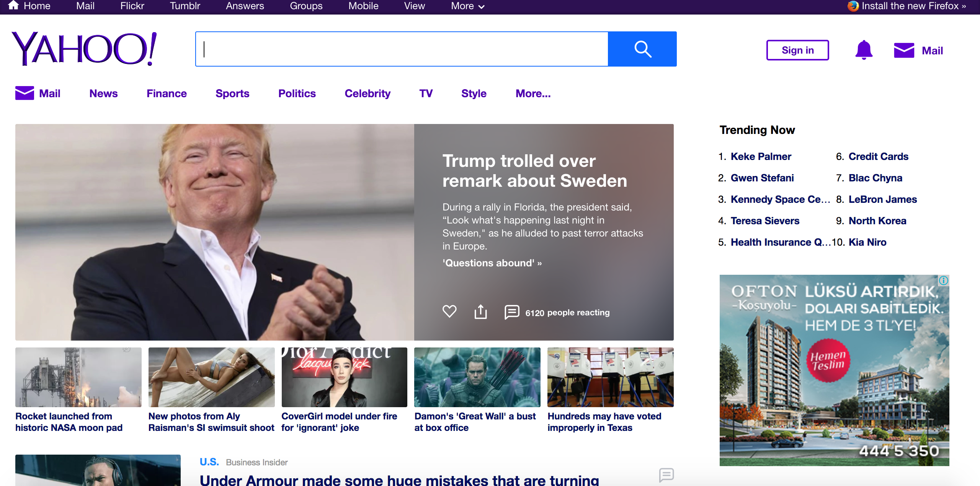Open Answers in the top bar
Screen dimensions: 980x486
[x=245, y=6]
